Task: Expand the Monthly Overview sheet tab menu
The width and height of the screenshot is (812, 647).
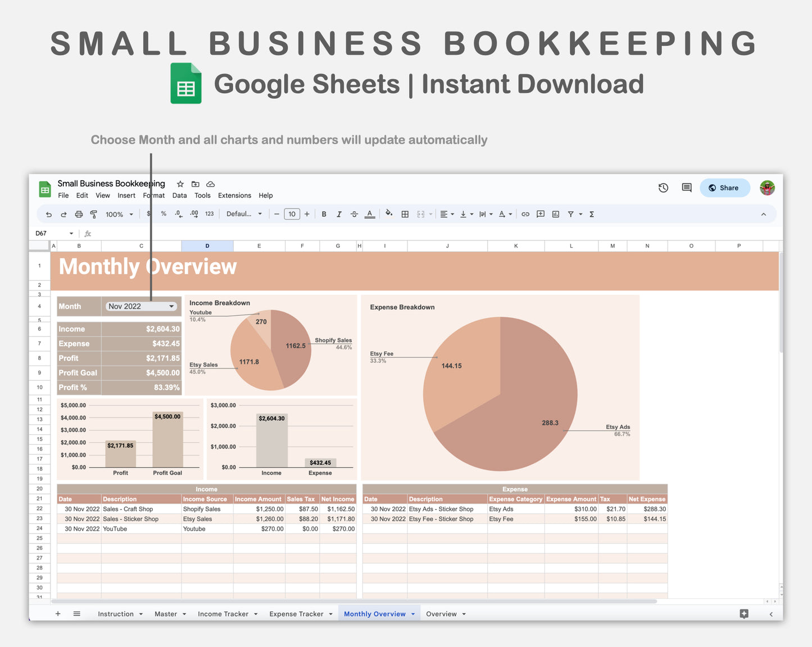Action: [413, 613]
